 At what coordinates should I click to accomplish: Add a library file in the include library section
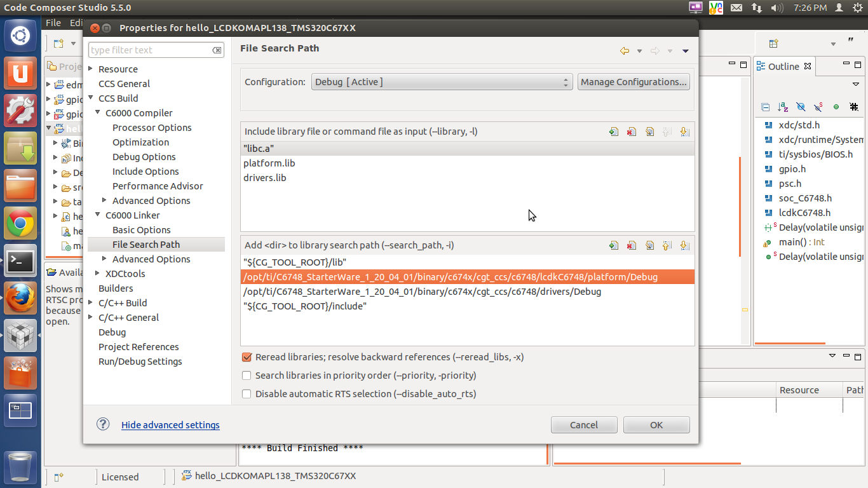pyautogui.click(x=614, y=132)
